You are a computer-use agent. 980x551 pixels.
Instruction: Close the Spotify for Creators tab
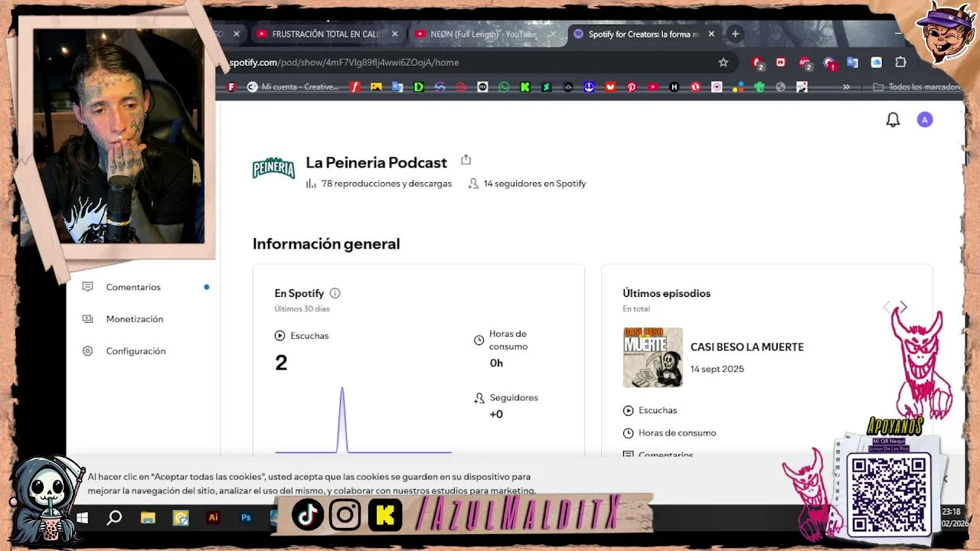pos(711,34)
